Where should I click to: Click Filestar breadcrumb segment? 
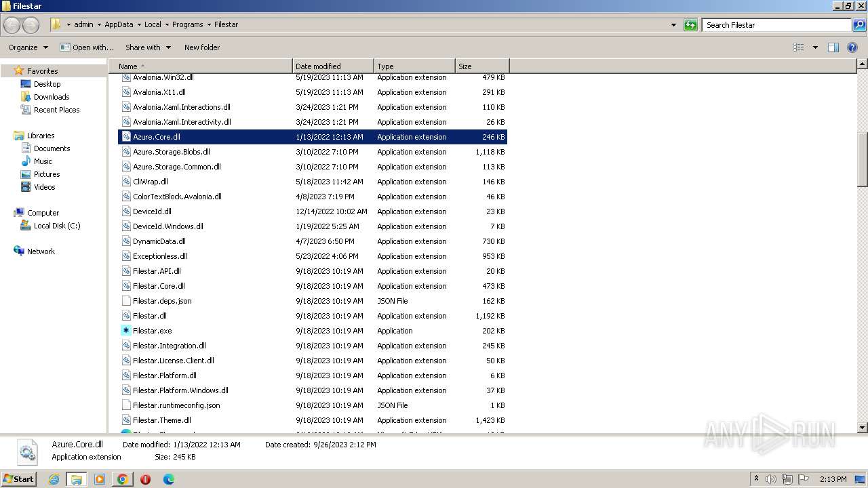226,24
